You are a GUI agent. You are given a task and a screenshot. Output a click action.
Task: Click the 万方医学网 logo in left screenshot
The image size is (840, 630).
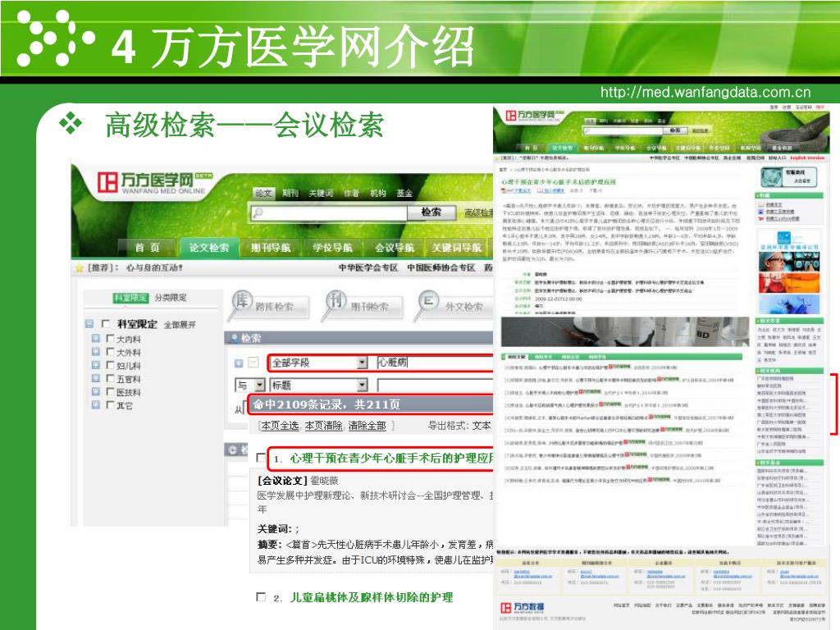(x=155, y=182)
